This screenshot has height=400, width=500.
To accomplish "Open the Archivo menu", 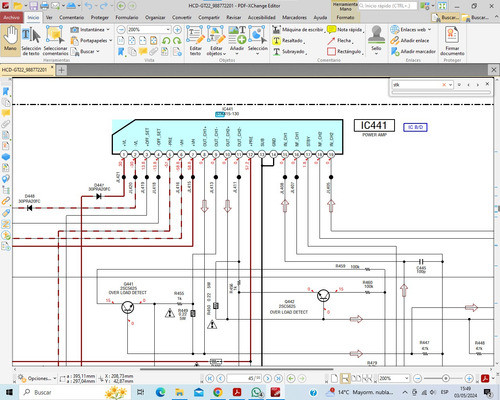I will (x=11, y=17).
